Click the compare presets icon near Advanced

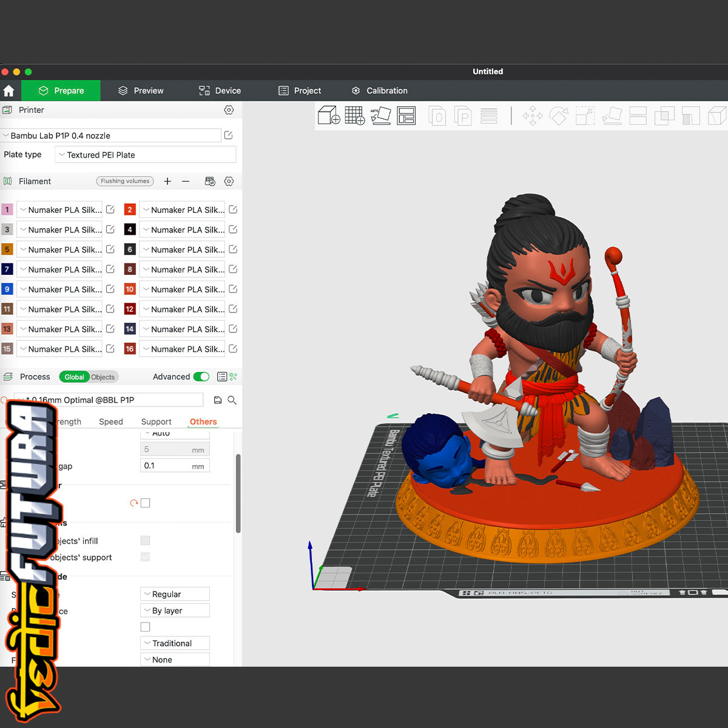click(x=234, y=377)
